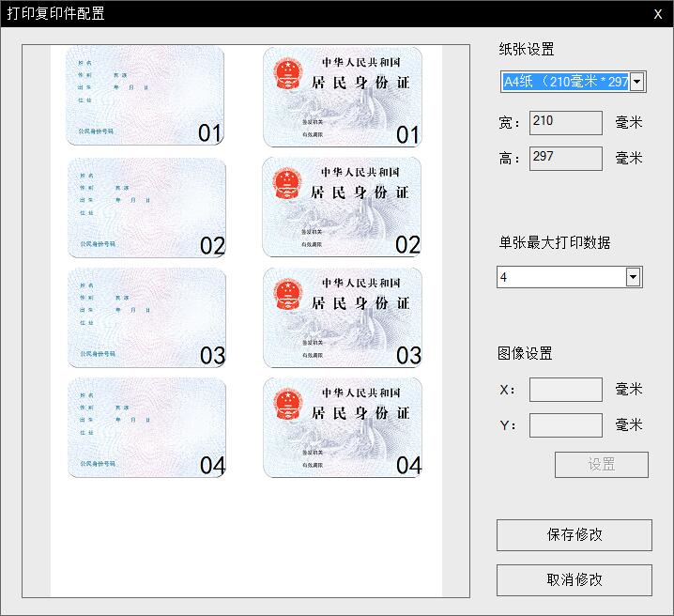Click the 取消修改 button
This screenshot has width=674, height=616.
click(x=574, y=580)
